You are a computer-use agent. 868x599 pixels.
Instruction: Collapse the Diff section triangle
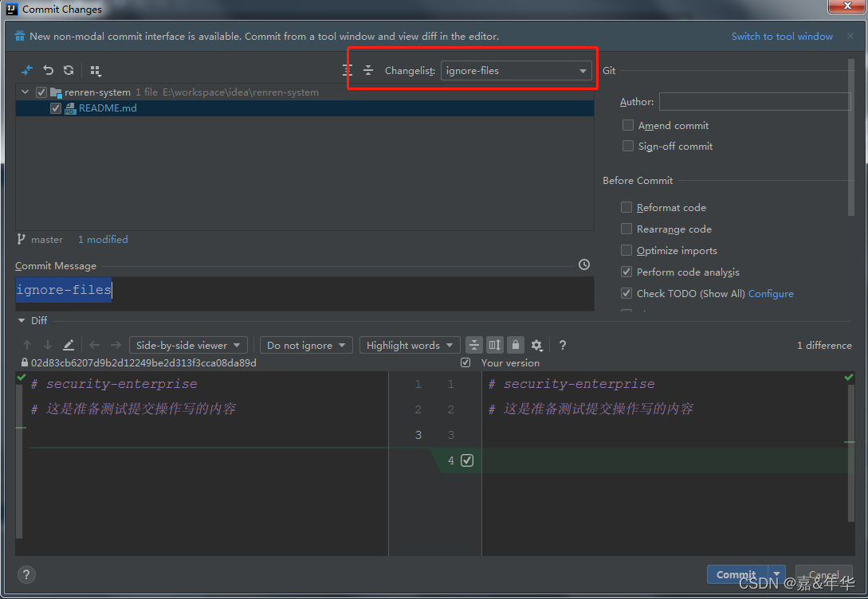click(21, 320)
